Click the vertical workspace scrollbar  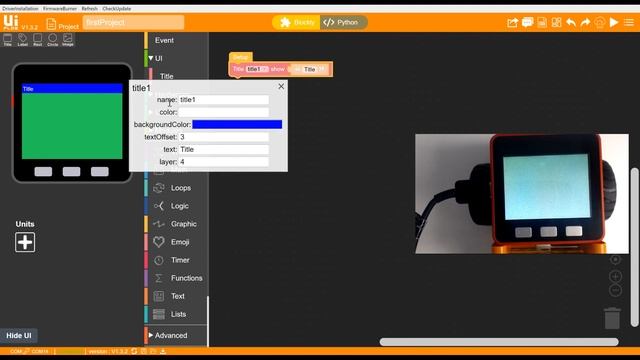(x=634, y=247)
